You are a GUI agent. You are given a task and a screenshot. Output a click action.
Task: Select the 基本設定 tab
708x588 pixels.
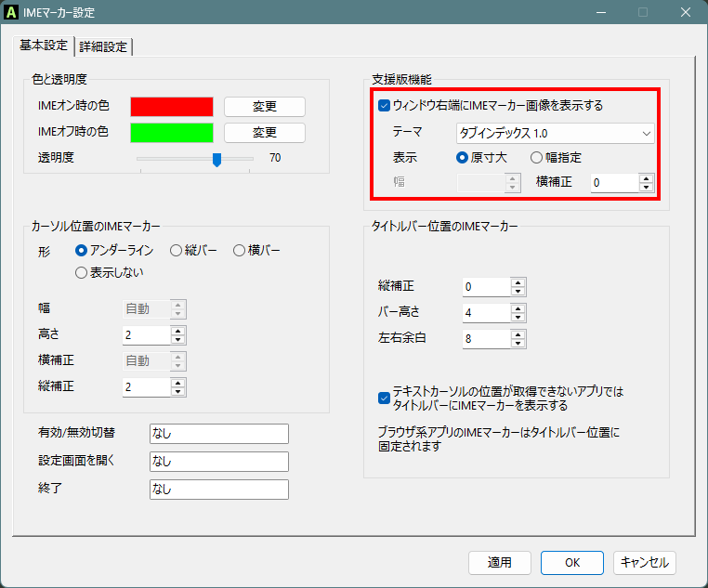click(x=44, y=46)
